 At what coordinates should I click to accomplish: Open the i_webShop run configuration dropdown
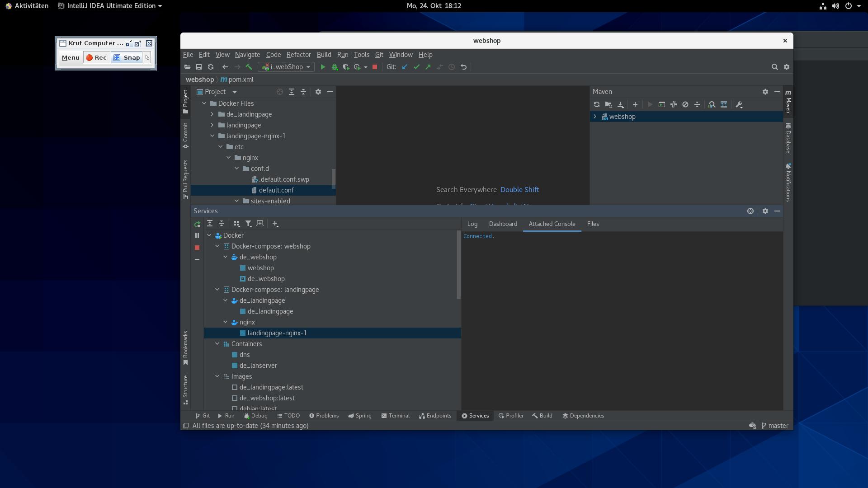[x=286, y=67]
